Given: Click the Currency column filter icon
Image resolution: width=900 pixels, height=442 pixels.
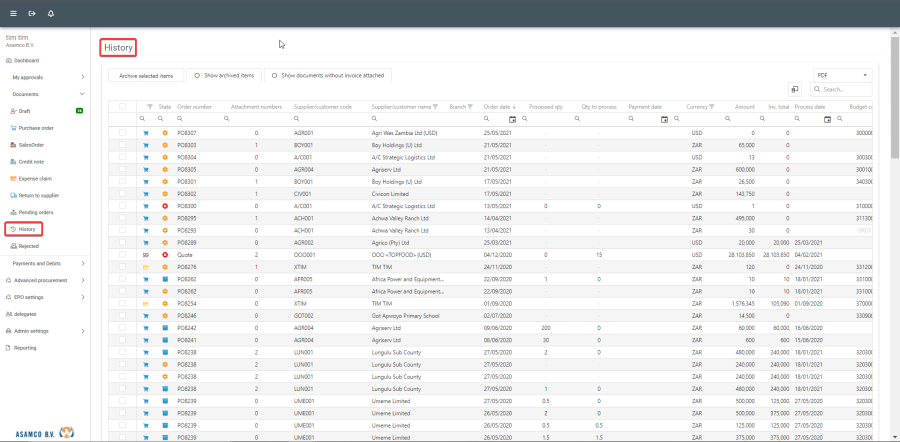Looking at the screenshot, I should click(x=712, y=106).
